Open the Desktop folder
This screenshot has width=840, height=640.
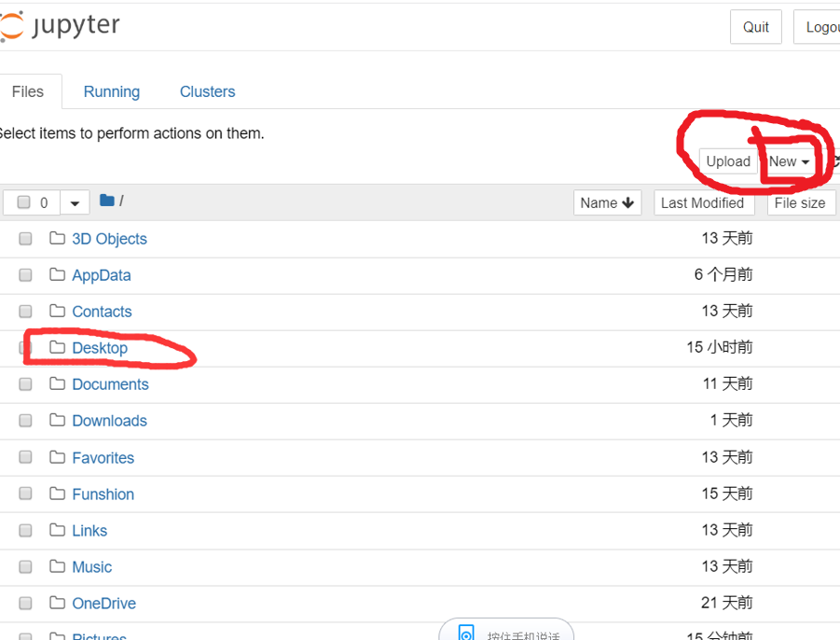100,348
